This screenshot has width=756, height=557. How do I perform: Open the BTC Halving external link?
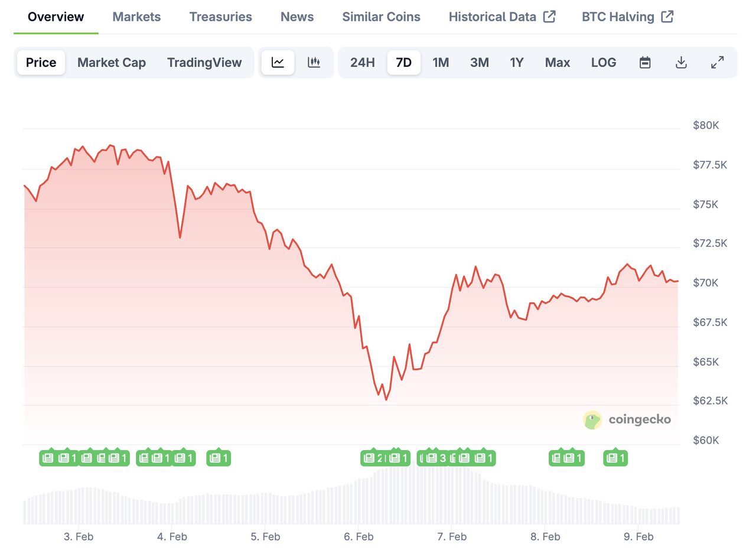pyautogui.click(x=627, y=17)
